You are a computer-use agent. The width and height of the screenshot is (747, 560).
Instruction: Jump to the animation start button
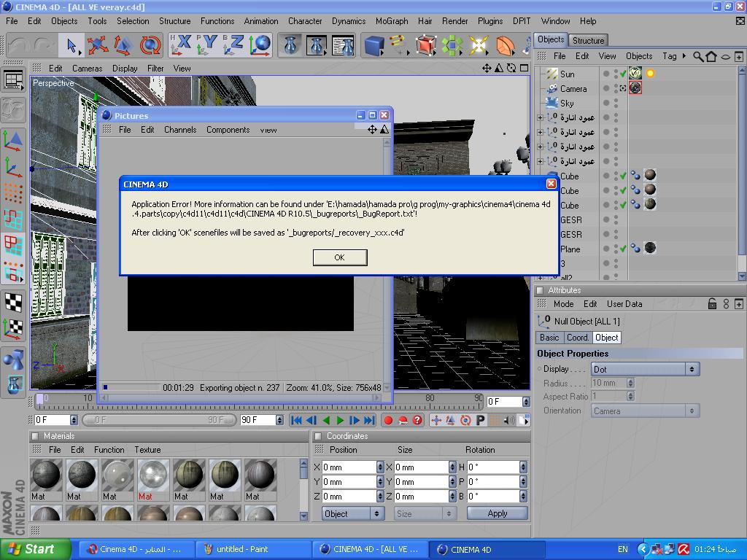click(296, 420)
